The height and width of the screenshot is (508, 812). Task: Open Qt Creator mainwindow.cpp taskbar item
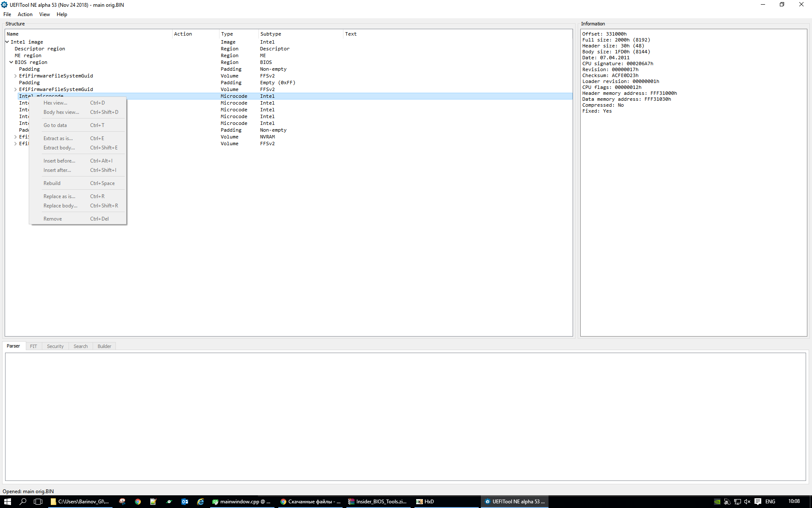(x=241, y=502)
